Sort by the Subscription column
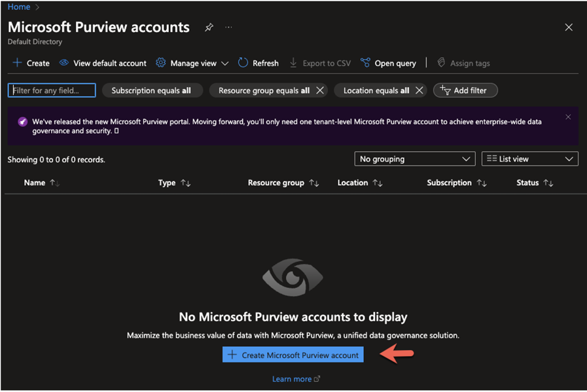 pos(457,183)
